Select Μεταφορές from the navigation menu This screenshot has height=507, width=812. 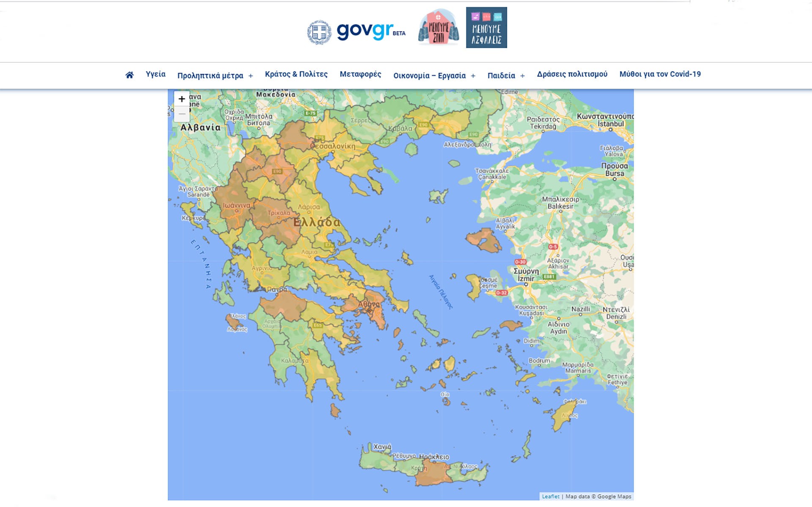361,74
